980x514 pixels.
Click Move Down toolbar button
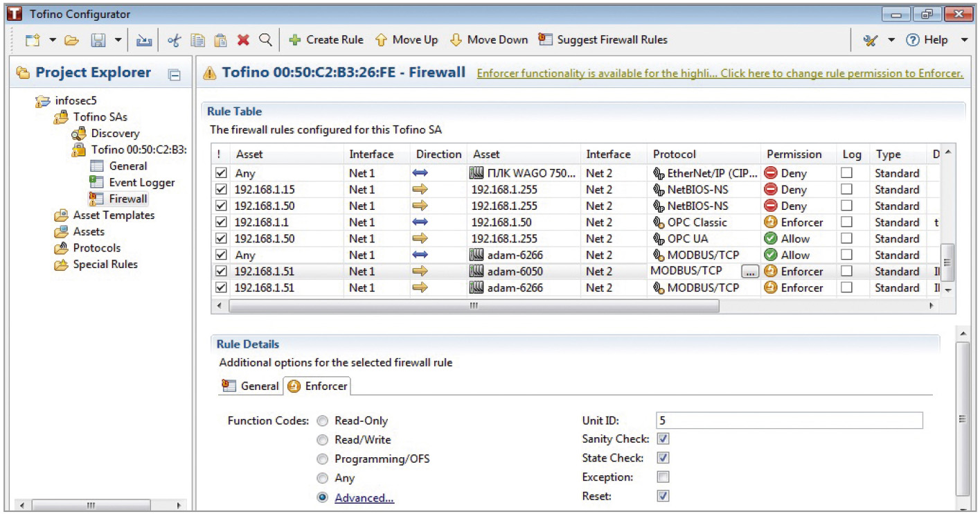pos(488,40)
